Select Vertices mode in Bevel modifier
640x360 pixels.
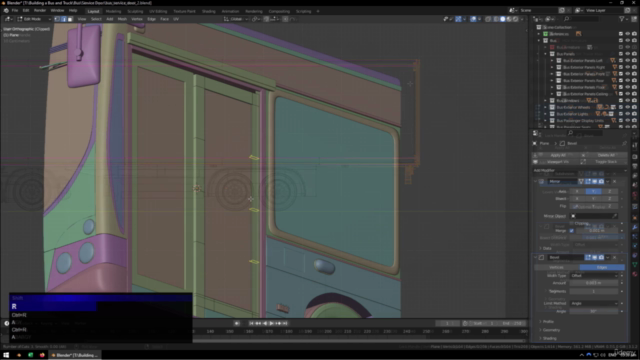coord(557,267)
